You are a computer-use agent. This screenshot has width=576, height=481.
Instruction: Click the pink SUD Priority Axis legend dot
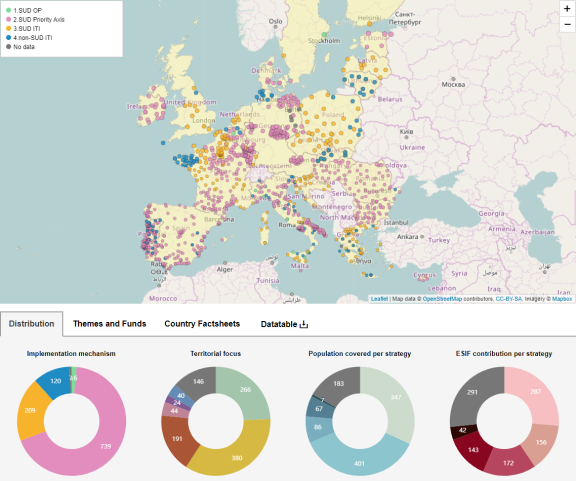(8, 19)
